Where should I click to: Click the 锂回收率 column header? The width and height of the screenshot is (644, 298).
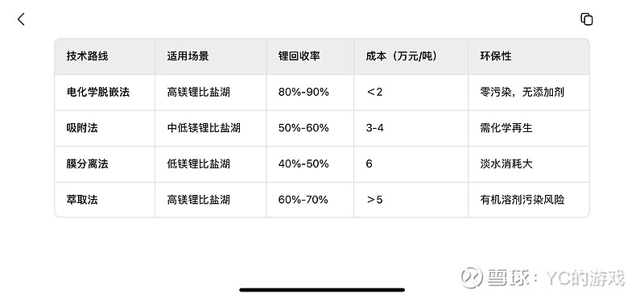[x=299, y=56]
